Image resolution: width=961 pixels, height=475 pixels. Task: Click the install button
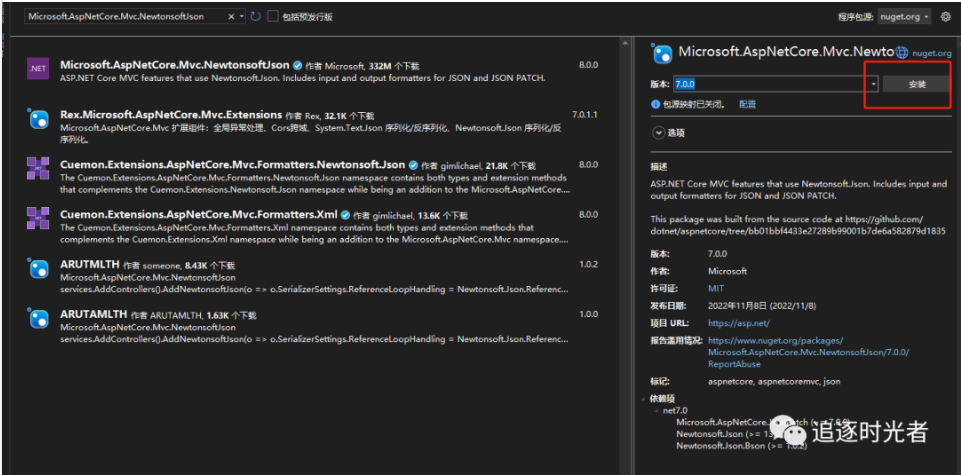pos(917,84)
